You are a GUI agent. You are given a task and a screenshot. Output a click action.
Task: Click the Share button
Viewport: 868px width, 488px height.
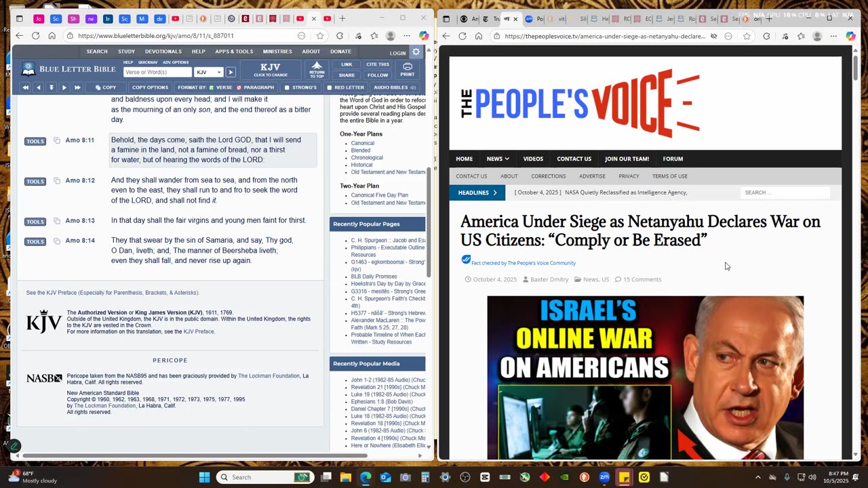pyautogui.click(x=347, y=75)
